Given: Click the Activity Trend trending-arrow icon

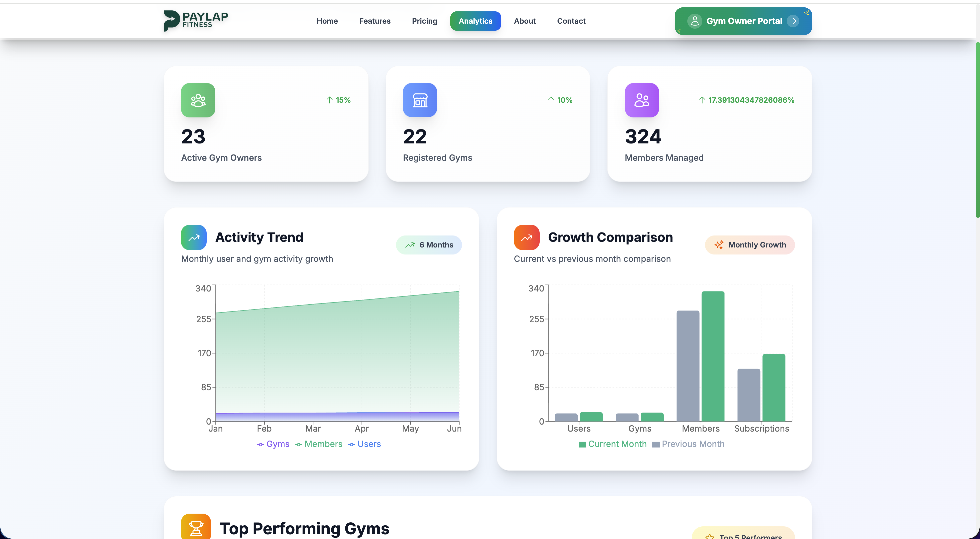Looking at the screenshot, I should pyautogui.click(x=193, y=237).
